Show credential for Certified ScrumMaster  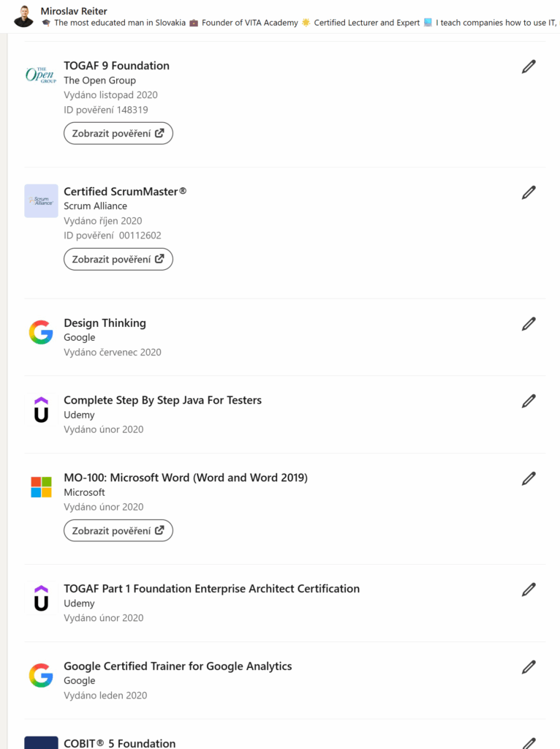pos(118,259)
